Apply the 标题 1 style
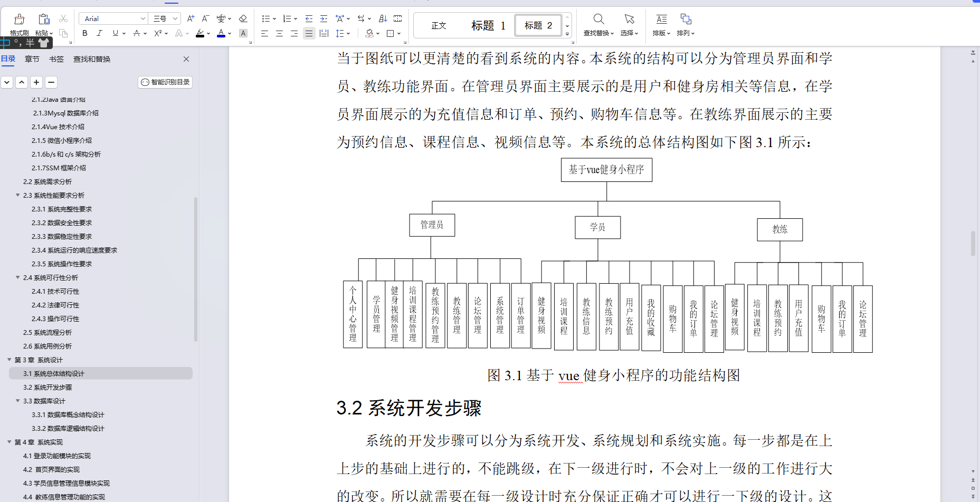Image resolution: width=980 pixels, height=502 pixels. click(x=488, y=25)
